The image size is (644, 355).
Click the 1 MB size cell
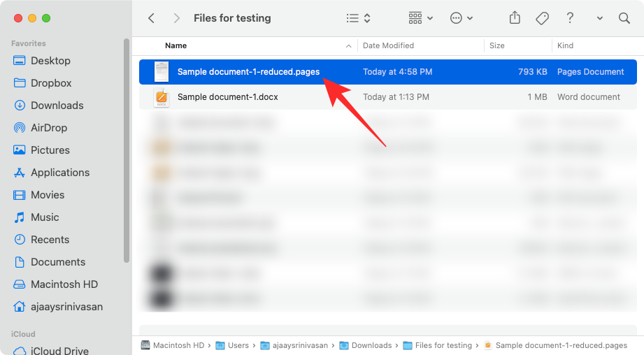click(x=537, y=97)
